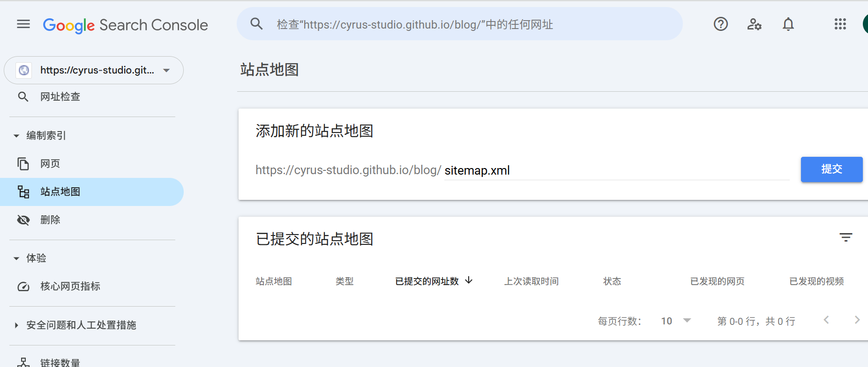This screenshot has width=868, height=367.
Task: Collapse the 编制索引 section
Action: coord(16,136)
